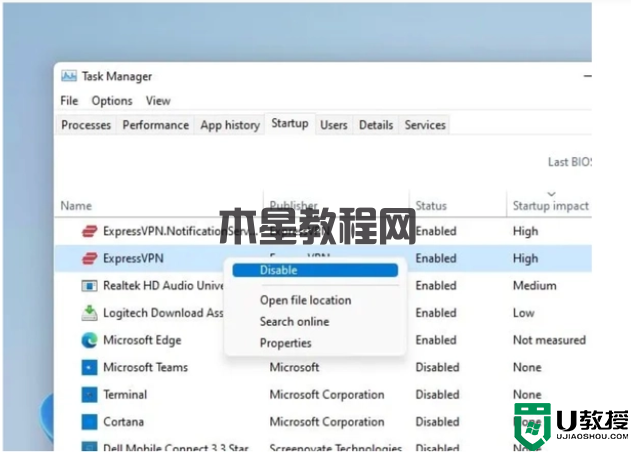The image size is (631, 452).
Task: Select the Terminal entry name
Action: coord(125,394)
